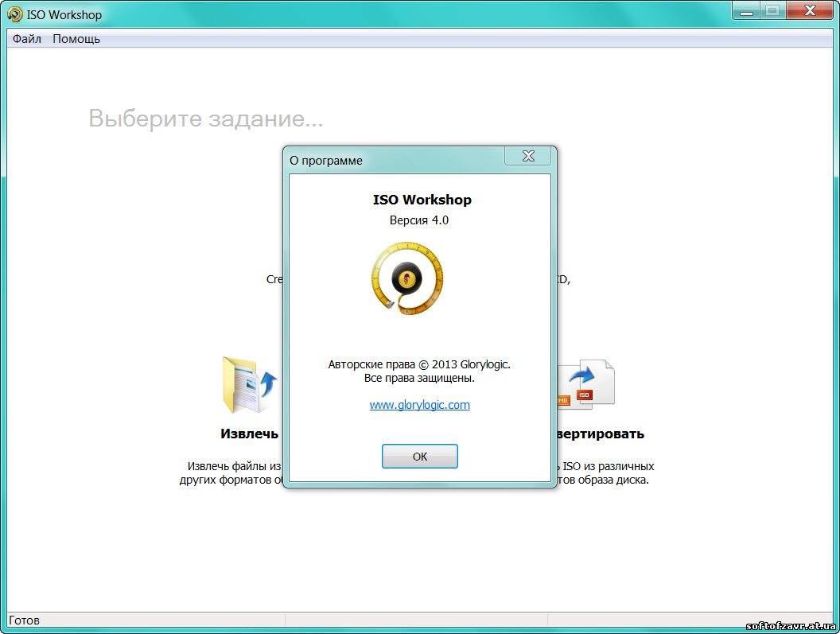Click the Готов status bar text
This screenshot has height=634, width=840.
pos(24,620)
